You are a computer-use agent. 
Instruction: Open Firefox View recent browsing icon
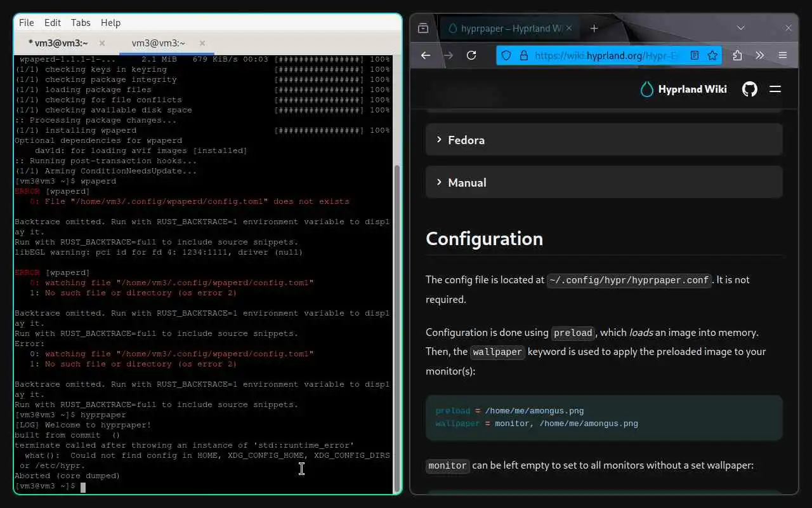[423, 28]
